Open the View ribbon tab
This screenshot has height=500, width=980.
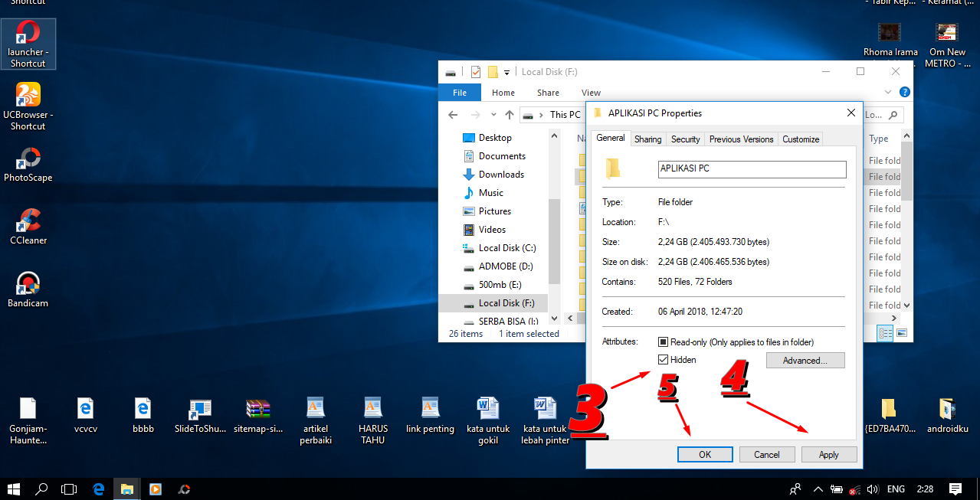(x=591, y=92)
